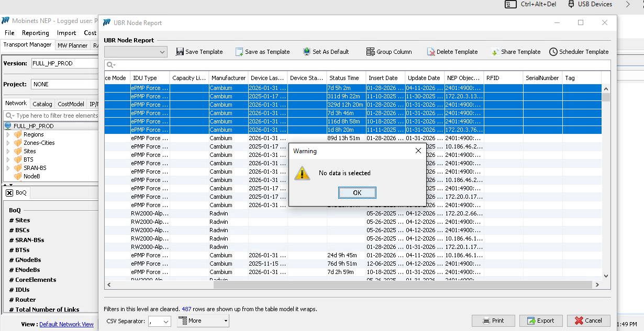
Task: Open Scheduler Template via clock icon
Action: click(553, 52)
